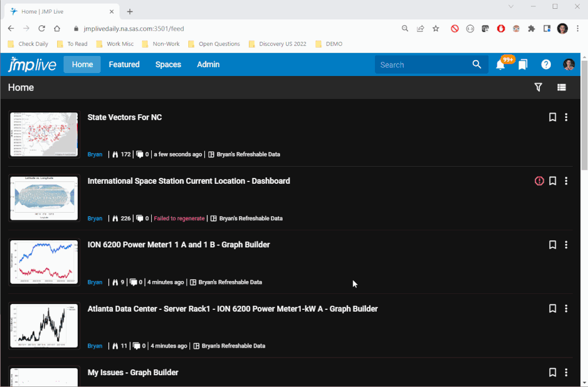Click the page vertical scrollbar thumb
The height and width of the screenshot is (387, 588).
(x=584, y=114)
